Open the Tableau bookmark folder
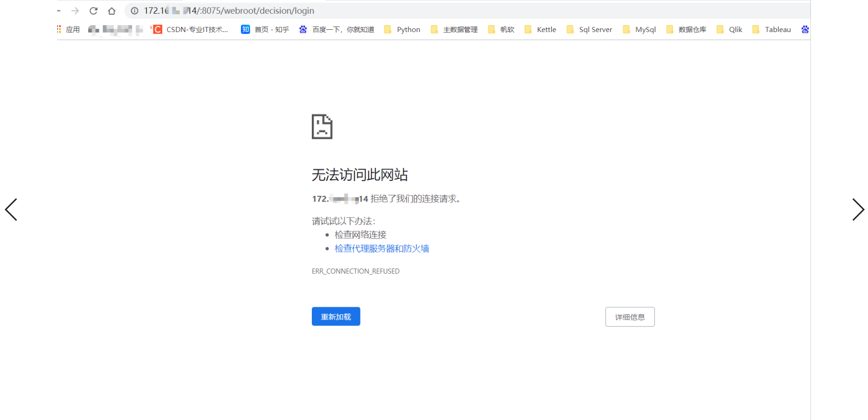The width and height of the screenshot is (868, 420). 772,29
